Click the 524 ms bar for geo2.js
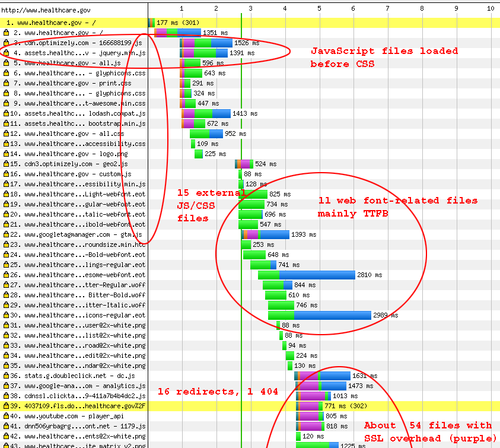This screenshot has height=448, width=500. (x=244, y=164)
